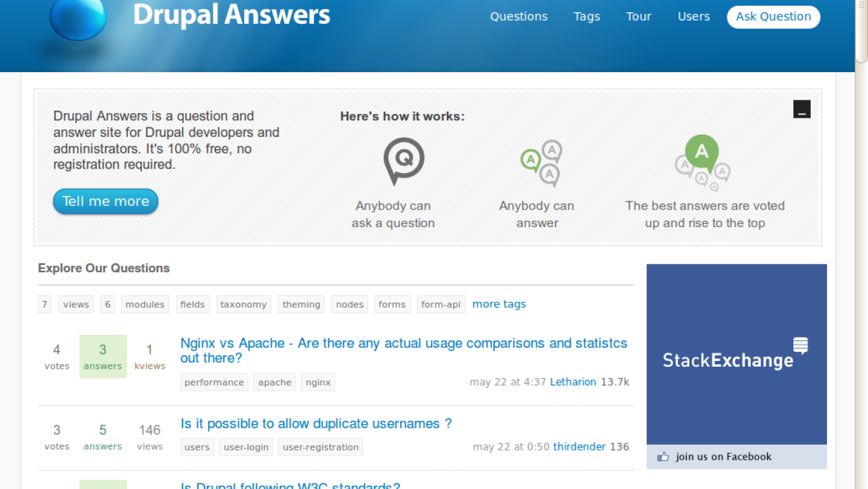
Task: Open the Nginx vs Apache question
Action: point(404,351)
